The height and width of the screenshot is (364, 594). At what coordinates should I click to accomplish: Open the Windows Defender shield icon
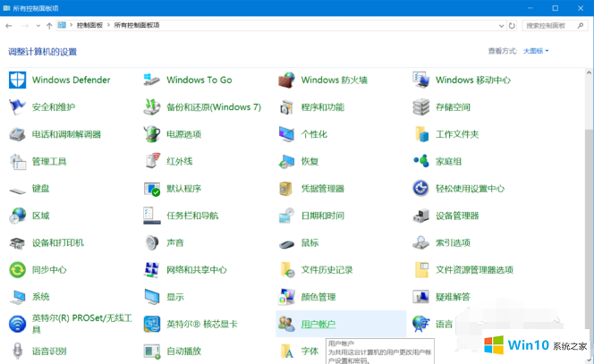17,80
